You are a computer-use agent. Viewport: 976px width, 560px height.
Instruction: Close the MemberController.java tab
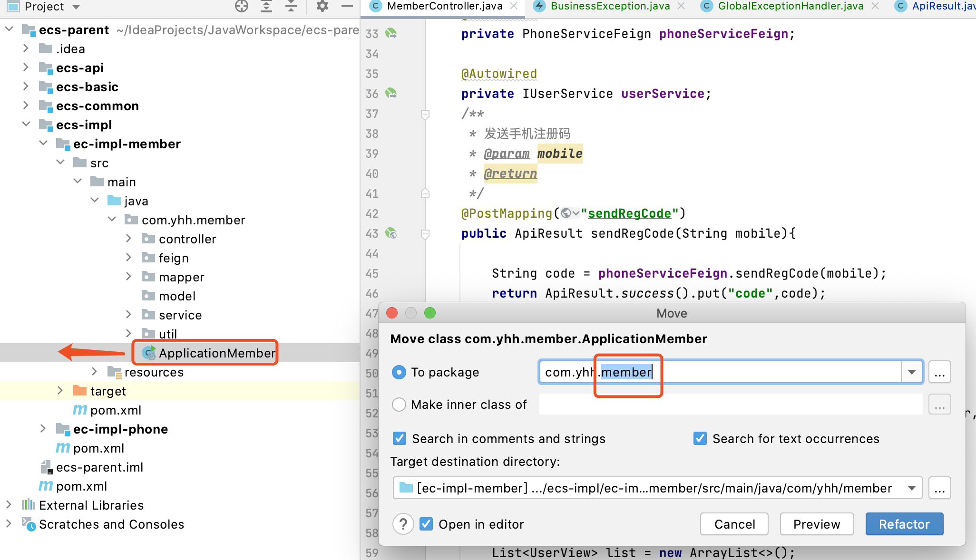pyautogui.click(x=514, y=6)
